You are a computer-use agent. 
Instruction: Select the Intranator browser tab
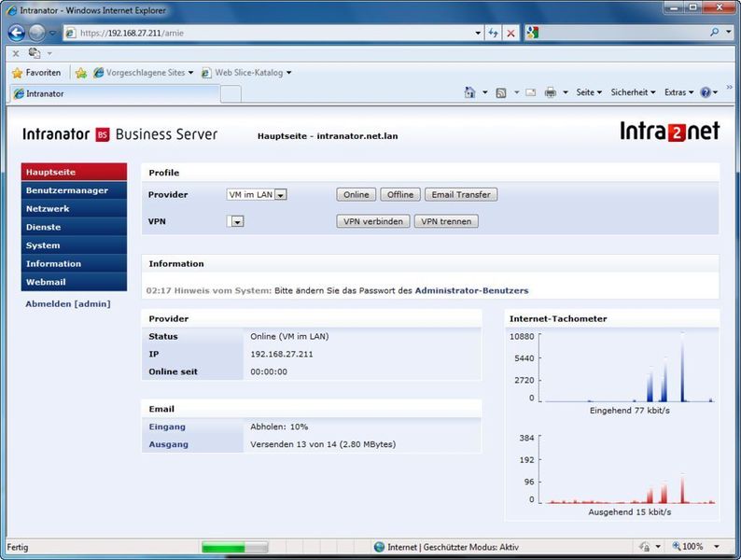click(x=115, y=93)
